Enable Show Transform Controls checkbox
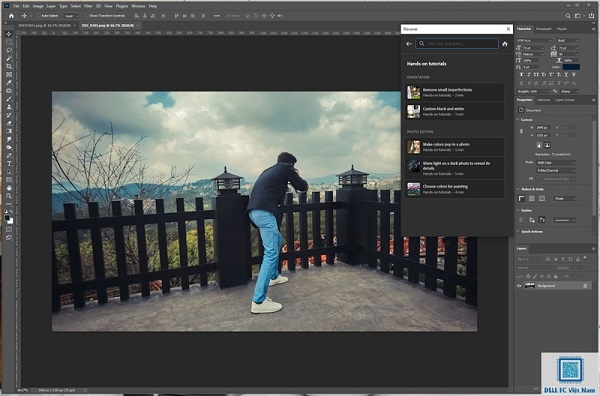 pos(87,16)
